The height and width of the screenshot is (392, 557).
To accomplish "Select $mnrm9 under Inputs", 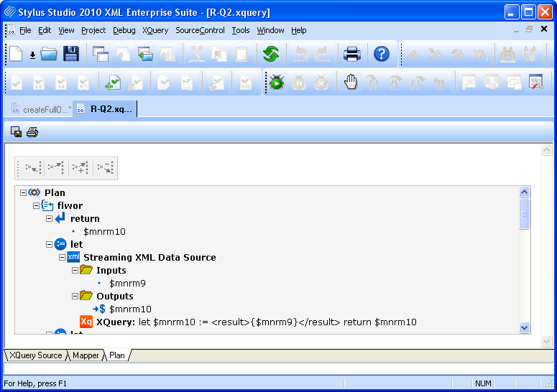I will [127, 284].
